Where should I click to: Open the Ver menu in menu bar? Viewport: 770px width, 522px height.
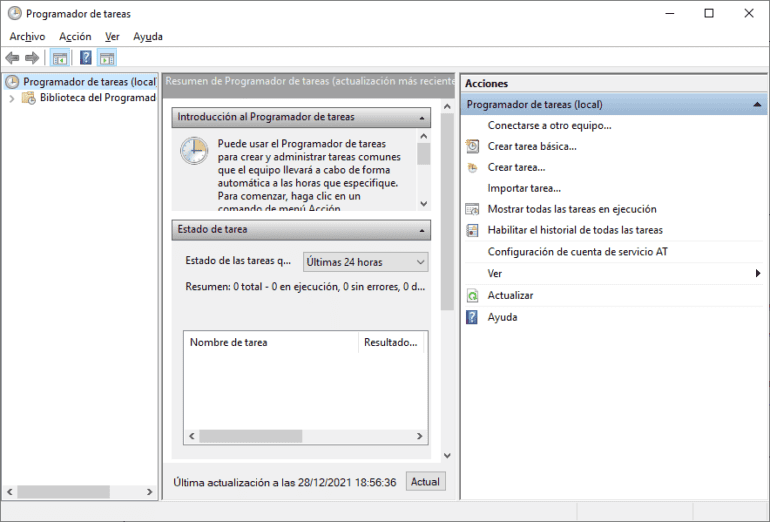pyautogui.click(x=112, y=36)
